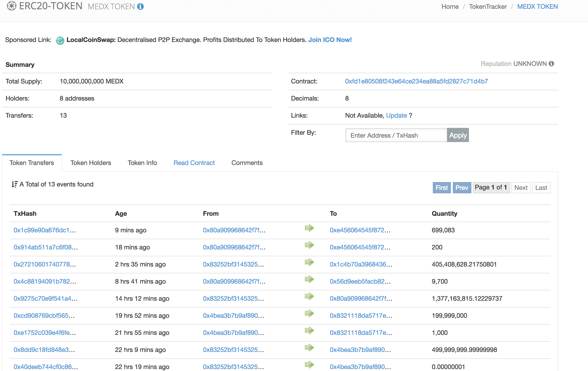This screenshot has width=588, height=371.
Task: Click the green arrow in the 22 hrs 9 mins row
Action: click(x=309, y=348)
